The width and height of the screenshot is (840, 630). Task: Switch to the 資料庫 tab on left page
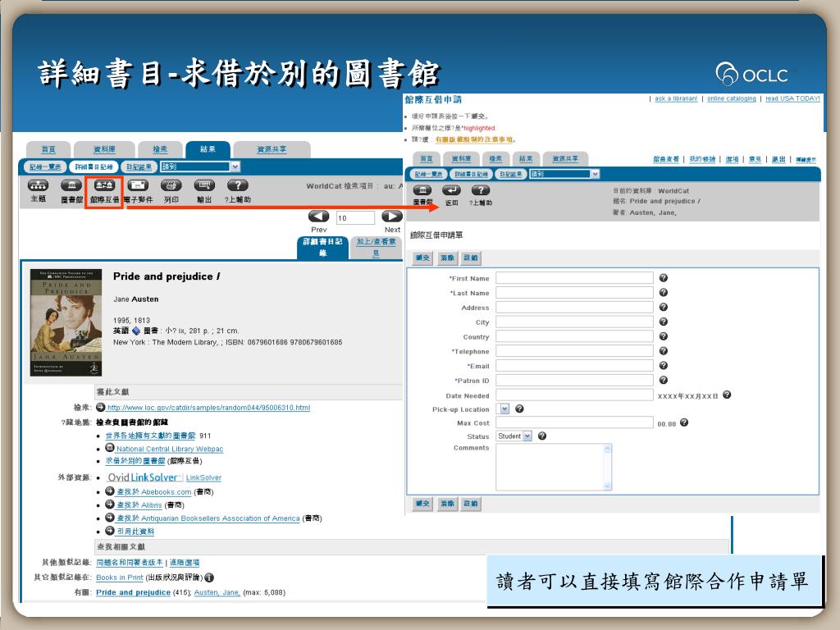104,149
